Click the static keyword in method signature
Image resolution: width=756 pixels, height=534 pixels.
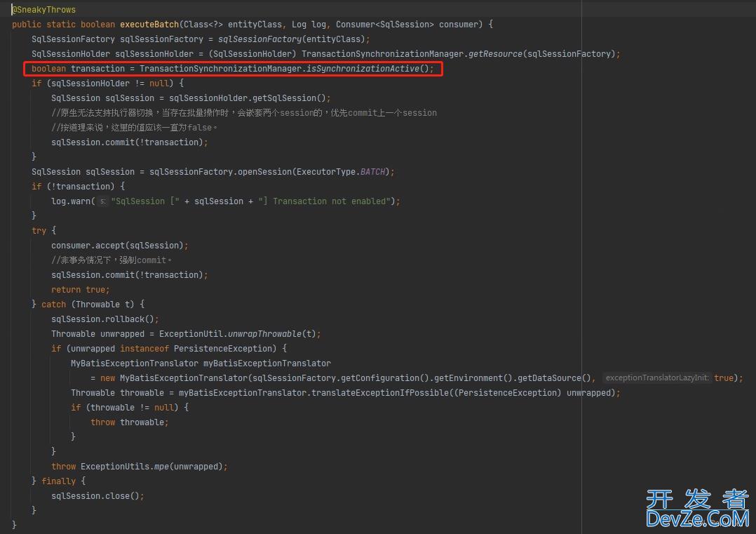[61, 24]
